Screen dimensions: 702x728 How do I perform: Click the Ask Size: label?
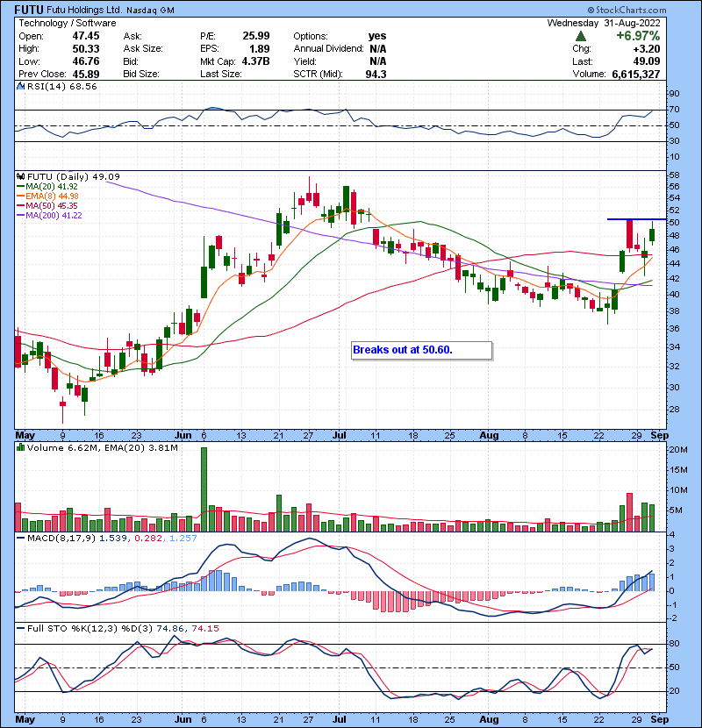[x=143, y=48]
